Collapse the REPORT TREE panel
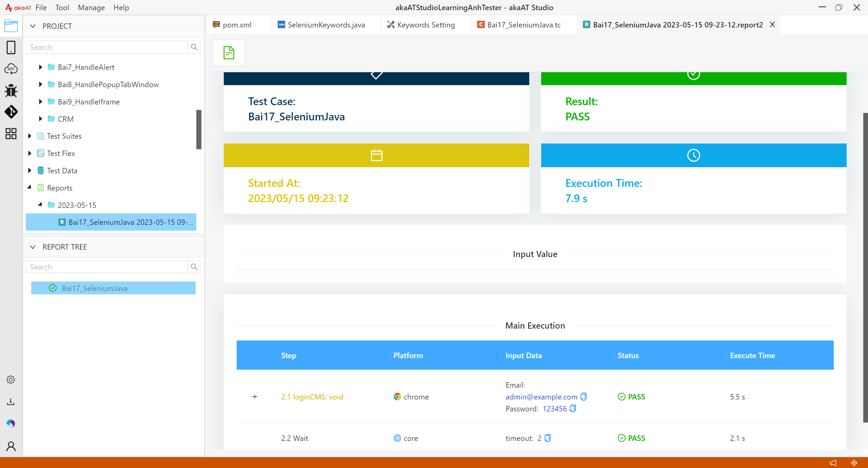 [33, 247]
